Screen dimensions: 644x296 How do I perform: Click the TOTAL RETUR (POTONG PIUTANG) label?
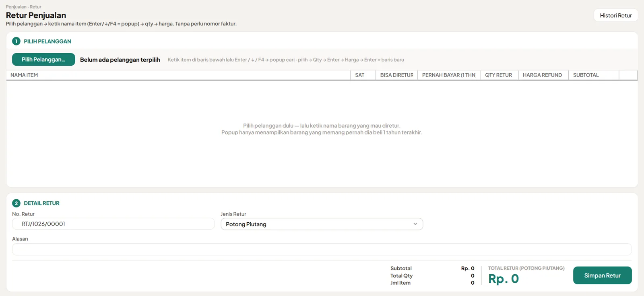pos(526,268)
